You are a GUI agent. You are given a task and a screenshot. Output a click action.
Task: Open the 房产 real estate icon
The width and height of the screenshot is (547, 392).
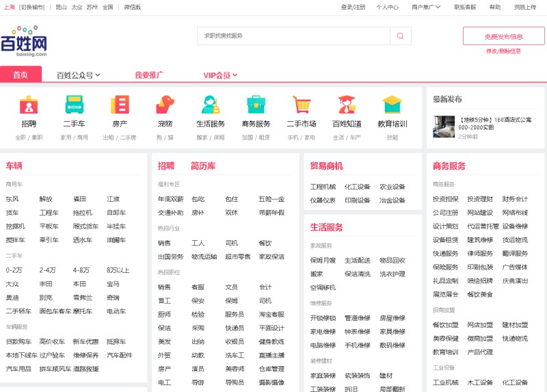tap(120, 105)
